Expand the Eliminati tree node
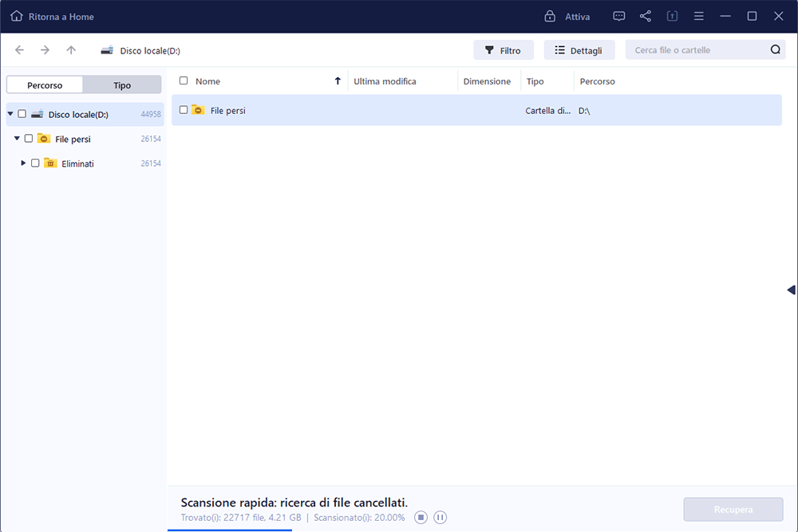The width and height of the screenshot is (798, 532). tap(23, 163)
